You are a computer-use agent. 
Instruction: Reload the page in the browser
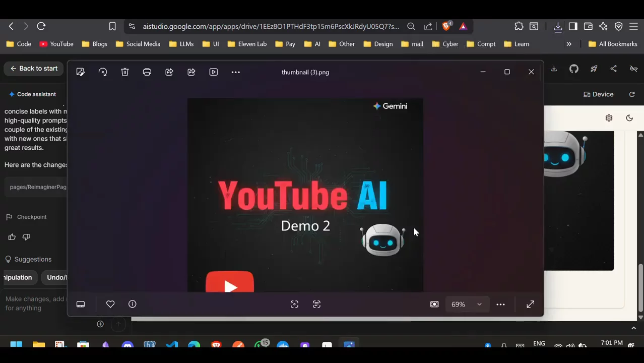coord(41,26)
